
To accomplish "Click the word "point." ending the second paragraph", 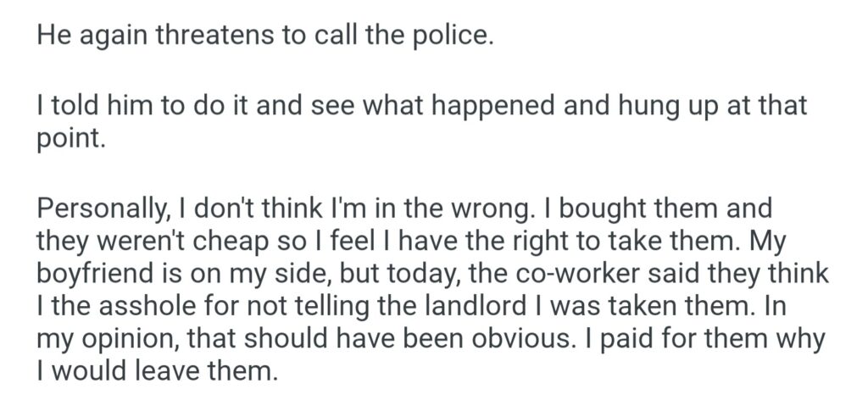I will coord(72,137).
